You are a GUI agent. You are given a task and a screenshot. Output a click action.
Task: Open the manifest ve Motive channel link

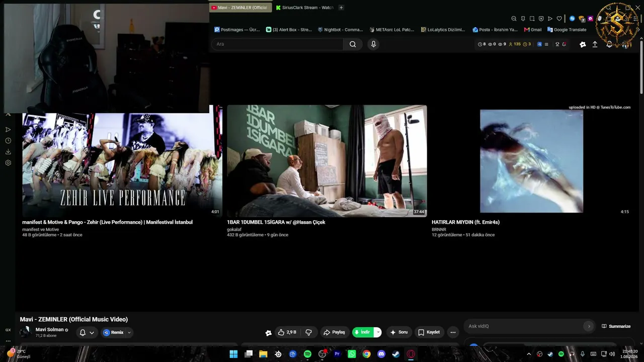point(40,230)
